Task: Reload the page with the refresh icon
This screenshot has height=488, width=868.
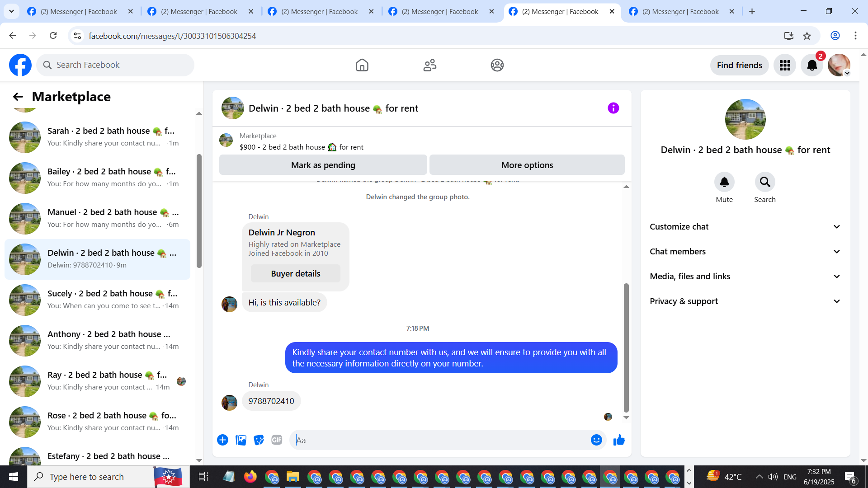Action: tap(53, 36)
